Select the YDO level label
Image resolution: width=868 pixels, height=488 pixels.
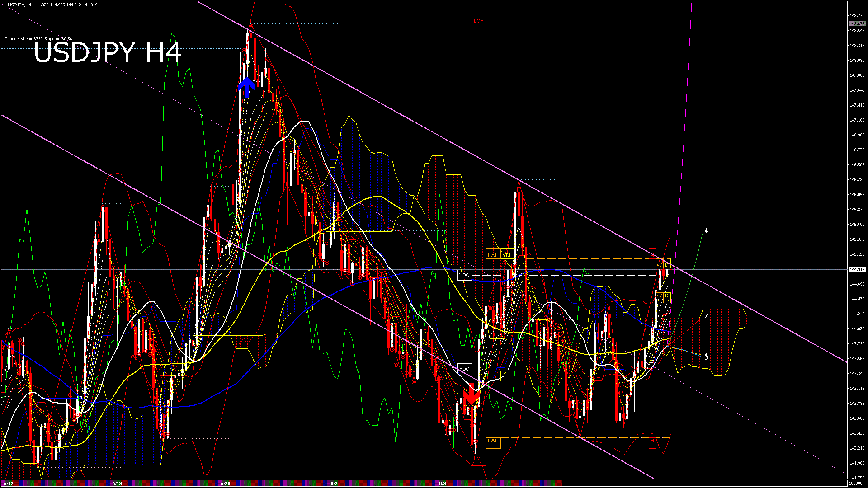click(x=464, y=369)
